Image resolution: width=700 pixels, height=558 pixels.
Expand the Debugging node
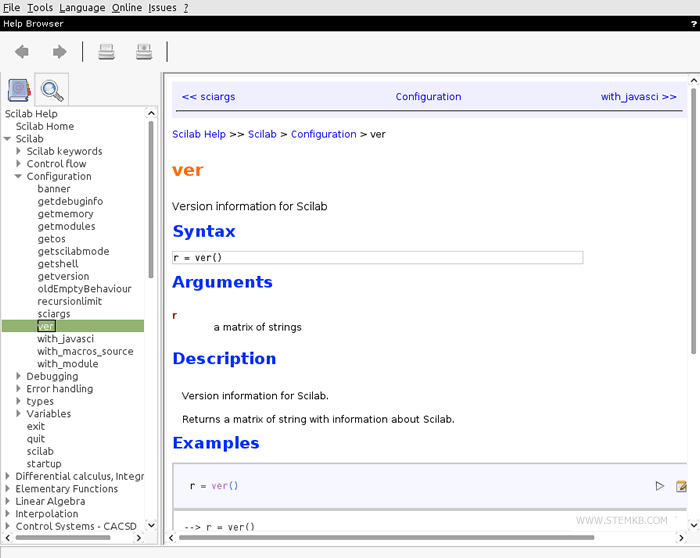pyautogui.click(x=18, y=376)
